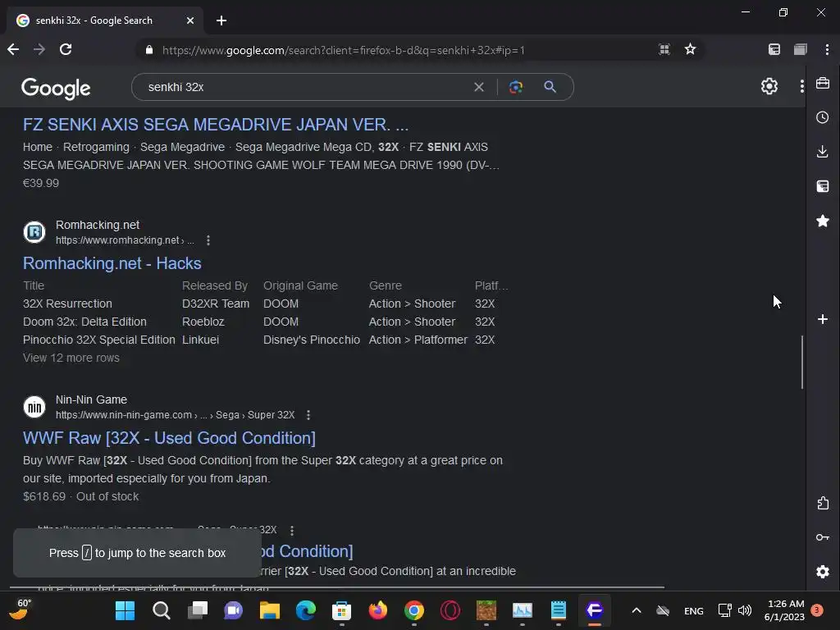Open Nin-Nin Game result options menu
Screen dimensions: 840x630
coord(308,415)
